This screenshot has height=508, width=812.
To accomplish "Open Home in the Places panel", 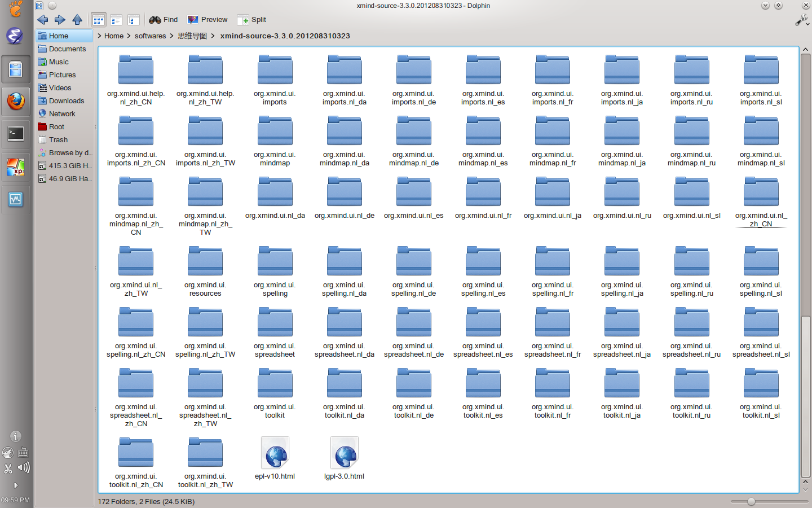I will [x=64, y=36].
